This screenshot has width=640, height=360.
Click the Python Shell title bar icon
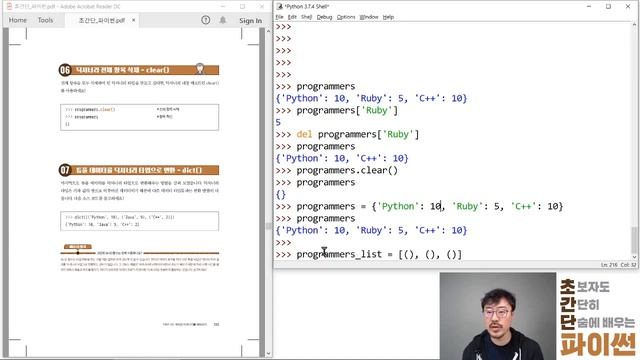280,6
